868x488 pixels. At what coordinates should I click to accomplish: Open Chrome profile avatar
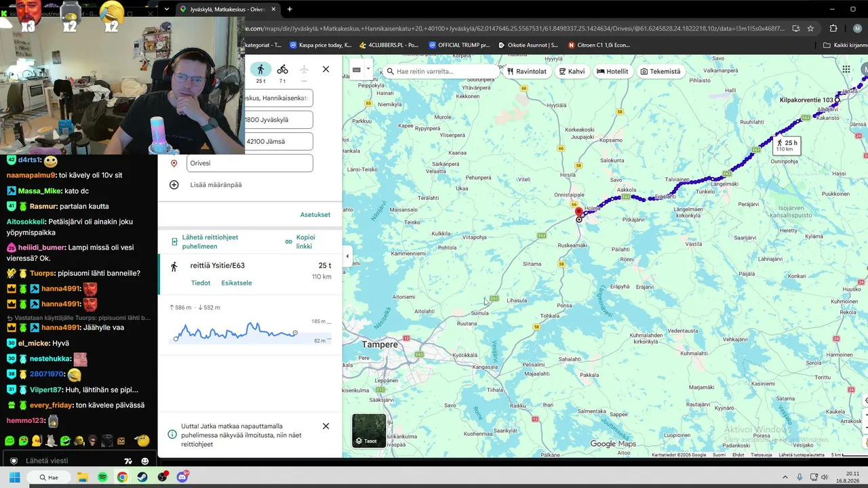(x=857, y=28)
